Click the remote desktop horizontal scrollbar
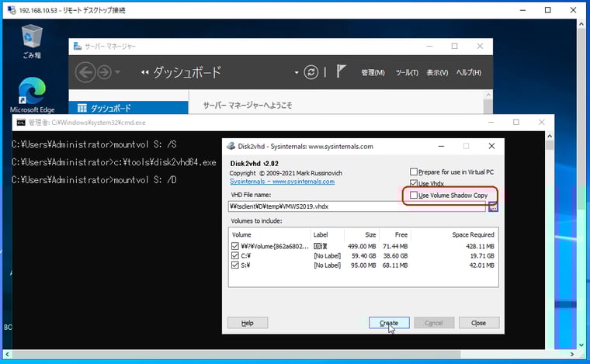 click(236, 354)
